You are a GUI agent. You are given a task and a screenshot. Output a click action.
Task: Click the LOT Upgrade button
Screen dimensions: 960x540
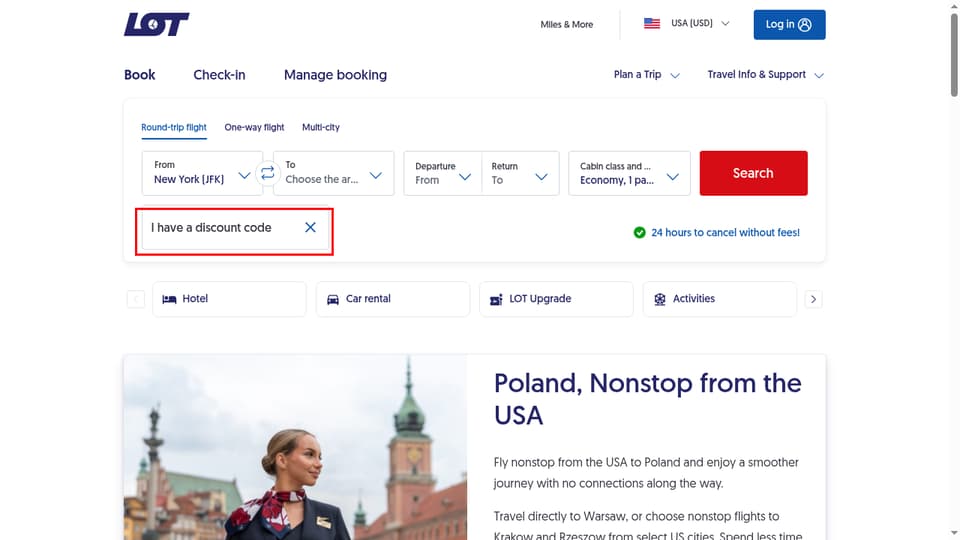557,299
